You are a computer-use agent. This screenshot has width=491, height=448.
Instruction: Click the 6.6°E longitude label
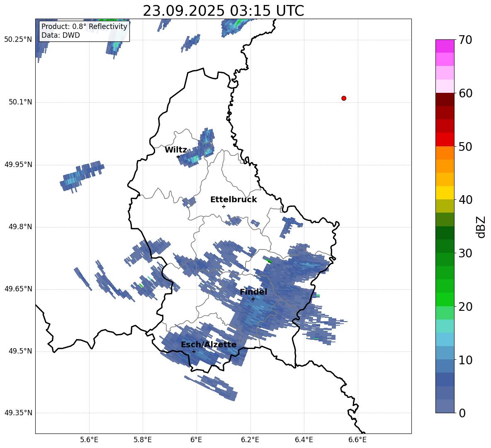(x=357, y=440)
